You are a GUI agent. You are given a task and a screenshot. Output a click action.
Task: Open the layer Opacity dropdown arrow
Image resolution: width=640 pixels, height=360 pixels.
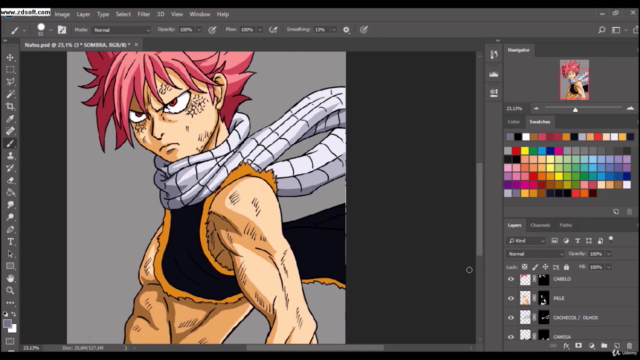tap(609, 254)
